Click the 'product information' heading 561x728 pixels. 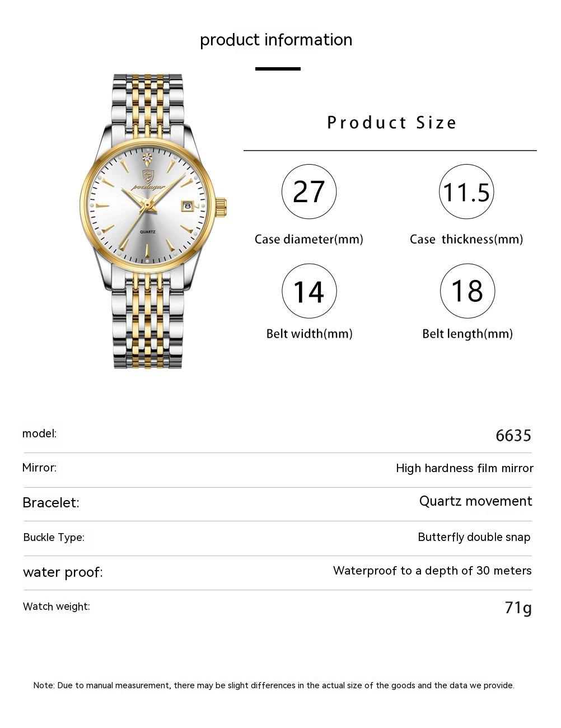click(276, 40)
